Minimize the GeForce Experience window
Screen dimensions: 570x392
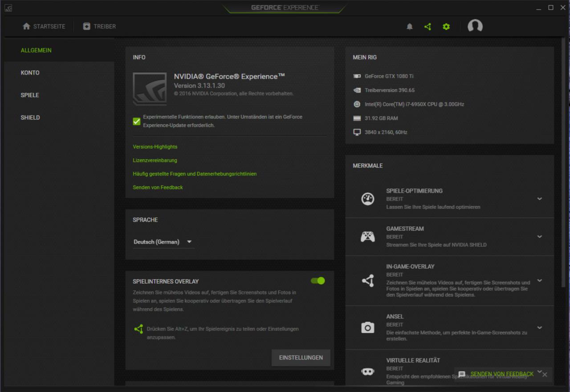(539, 8)
